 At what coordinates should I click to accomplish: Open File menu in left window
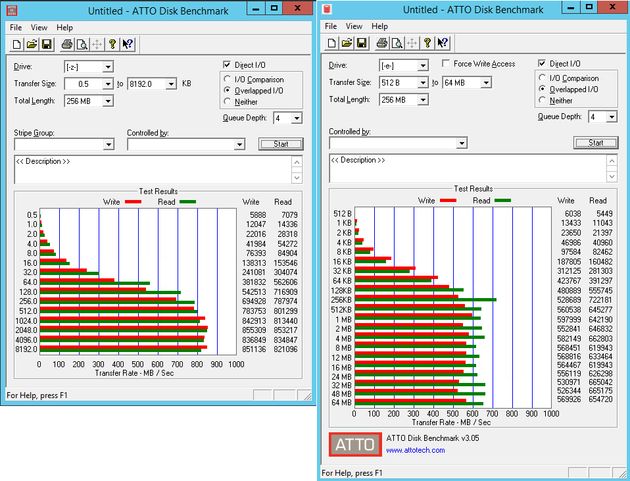click(x=16, y=27)
